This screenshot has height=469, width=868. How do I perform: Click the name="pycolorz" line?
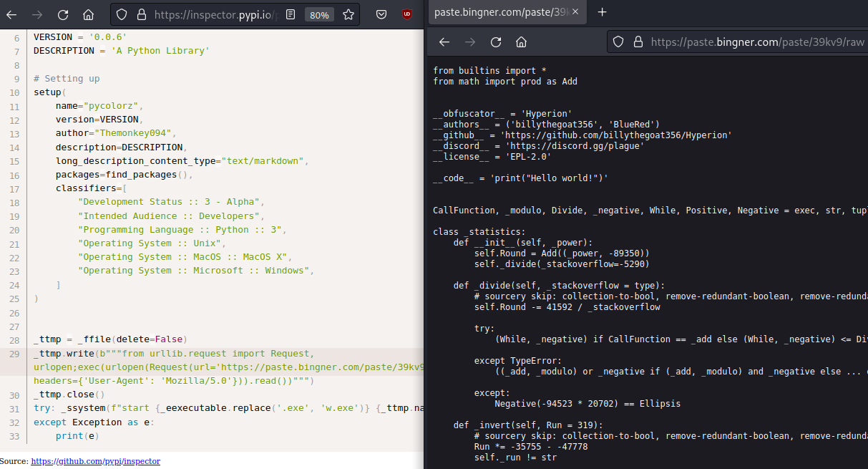tap(100, 106)
